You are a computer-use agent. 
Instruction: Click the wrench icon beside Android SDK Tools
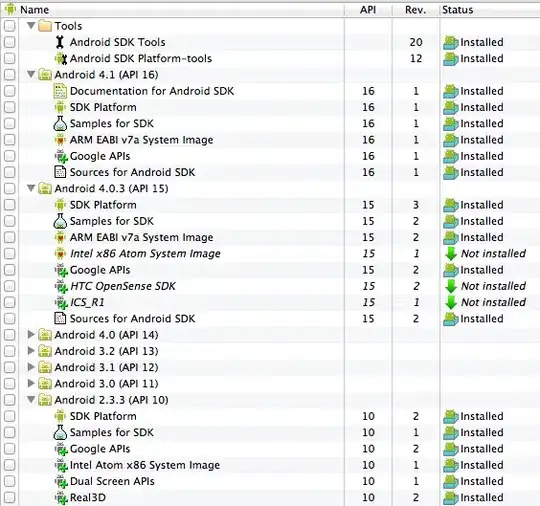pyautogui.click(x=60, y=42)
